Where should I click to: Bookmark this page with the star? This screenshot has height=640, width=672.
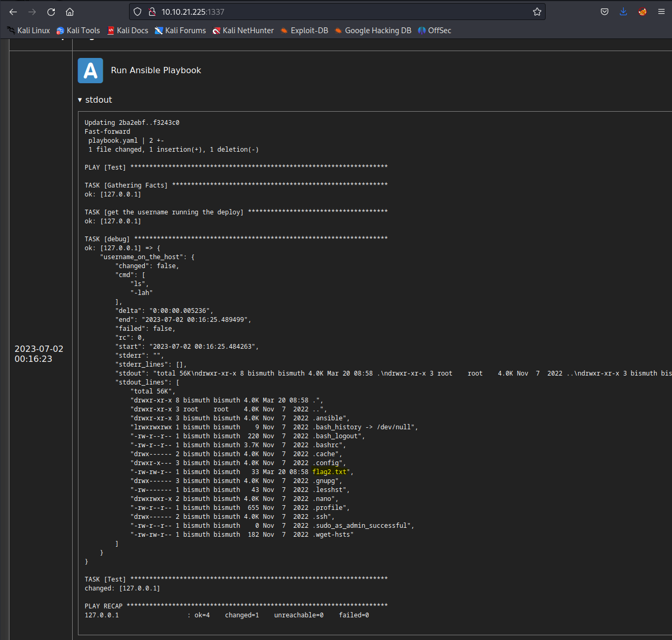(537, 12)
